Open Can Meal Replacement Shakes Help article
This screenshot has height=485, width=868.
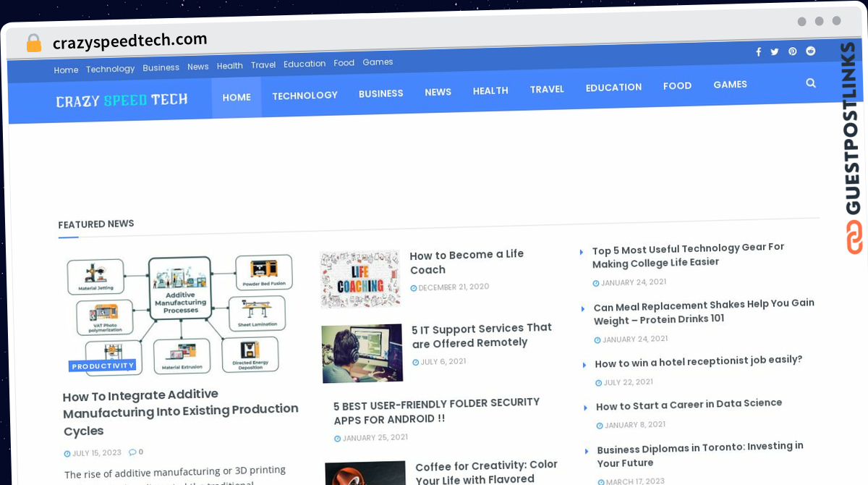(x=704, y=311)
